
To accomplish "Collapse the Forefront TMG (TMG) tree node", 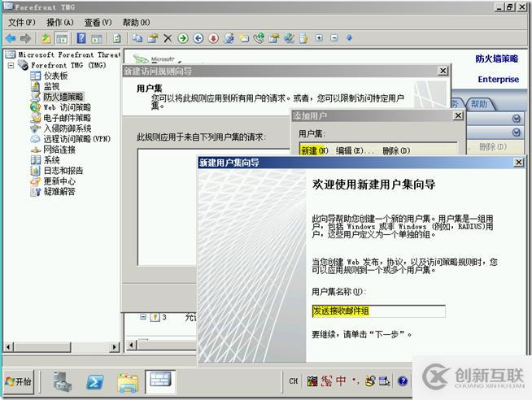I will point(11,65).
